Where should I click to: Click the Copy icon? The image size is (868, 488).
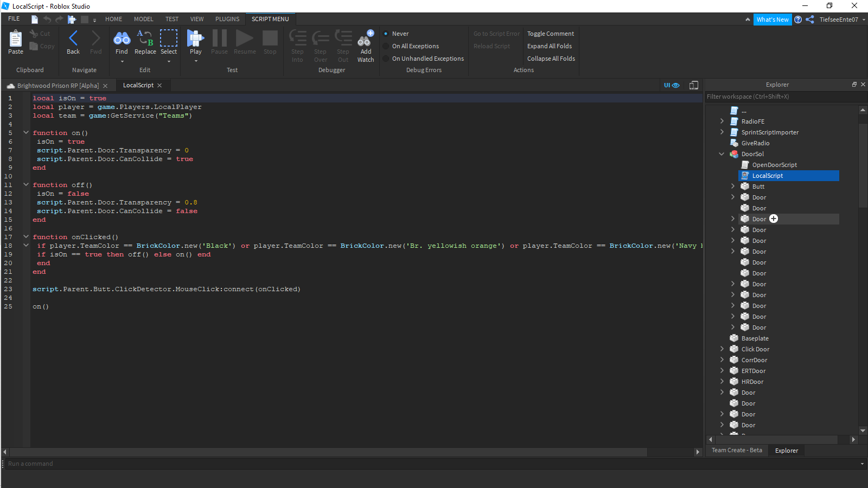34,46
